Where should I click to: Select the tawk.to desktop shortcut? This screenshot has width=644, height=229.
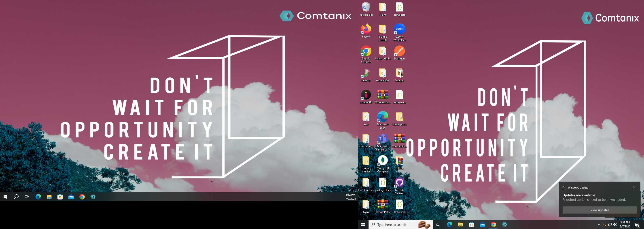366,75
